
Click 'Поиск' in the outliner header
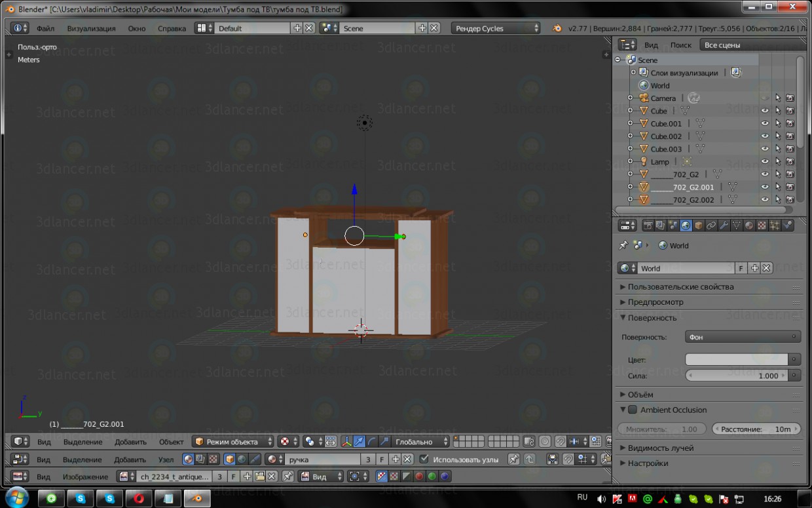[x=681, y=45]
